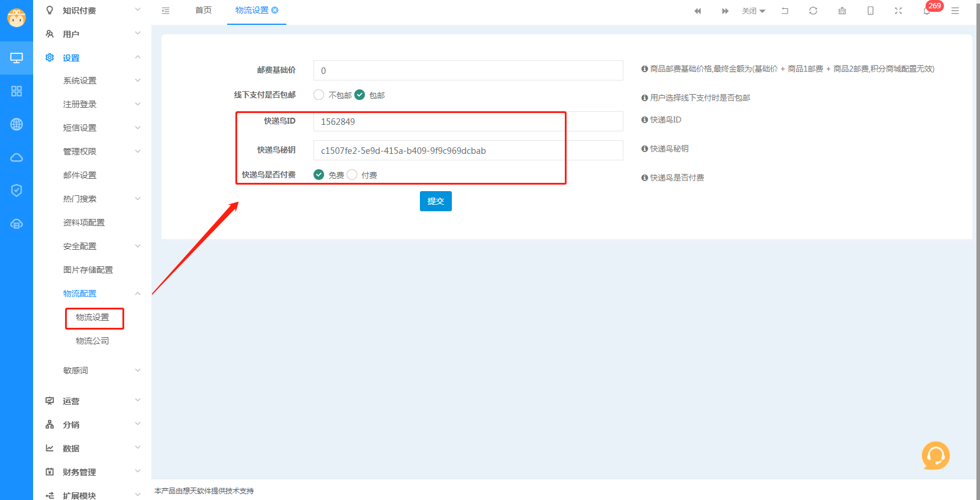Collapse the 物流配置 submenu
The width and height of the screenshot is (980, 500).
(138, 293)
